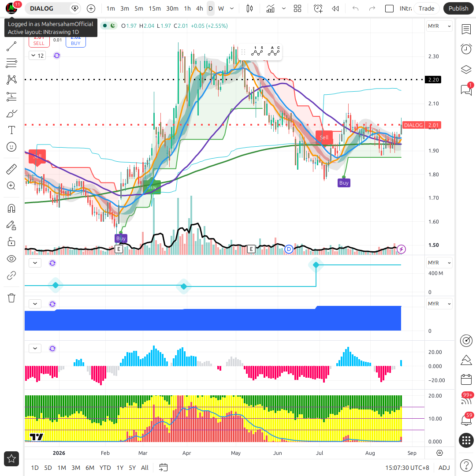Open MYR dropdown of second pane
This screenshot has width=476, height=476.
[439, 263]
